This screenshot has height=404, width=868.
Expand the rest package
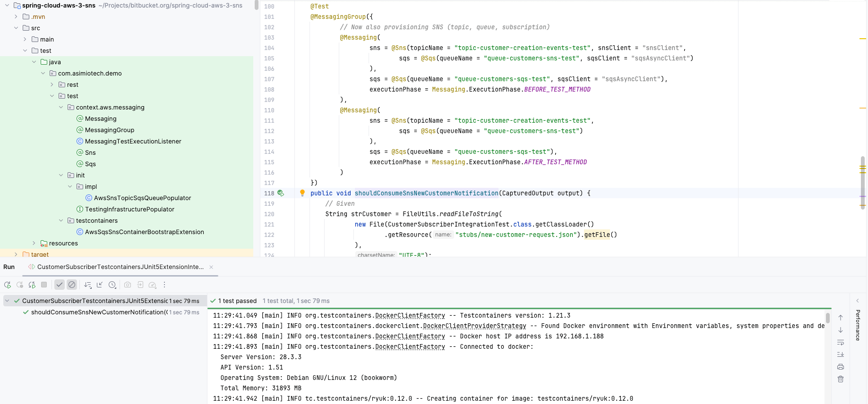pos(52,84)
